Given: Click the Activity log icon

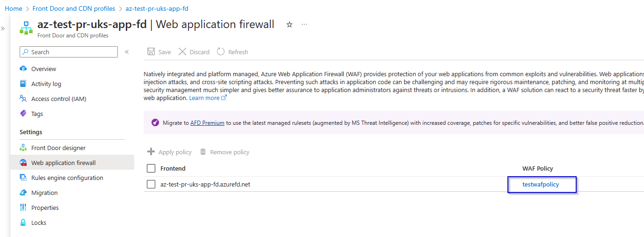Looking at the screenshot, I should point(23,84).
